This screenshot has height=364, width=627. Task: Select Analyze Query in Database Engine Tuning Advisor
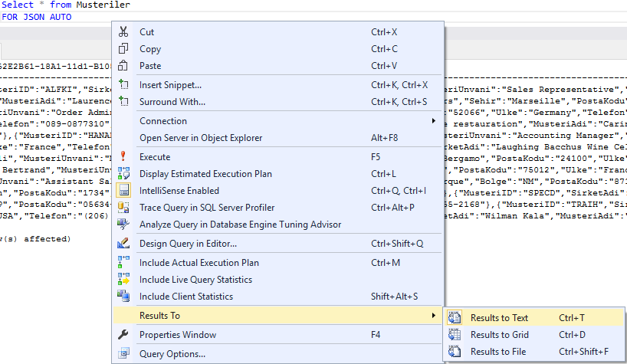(x=240, y=225)
